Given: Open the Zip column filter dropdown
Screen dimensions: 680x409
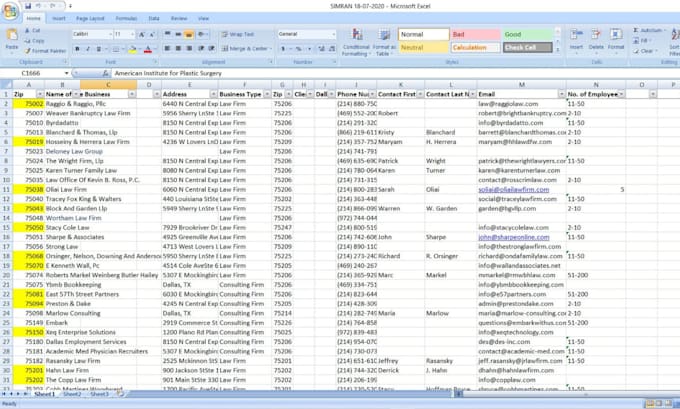Looking at the screenshot, I should (x=40, y=94).
